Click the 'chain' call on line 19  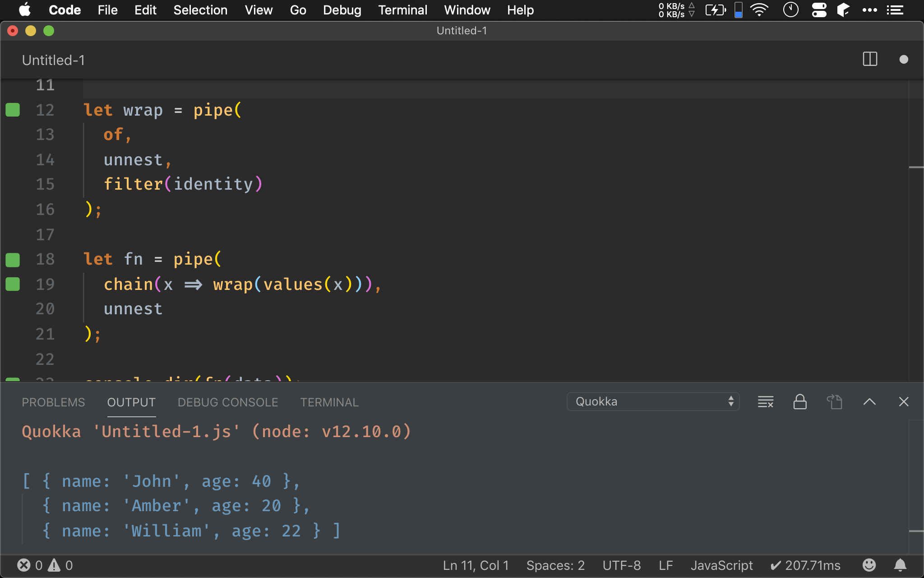[129, 284]
